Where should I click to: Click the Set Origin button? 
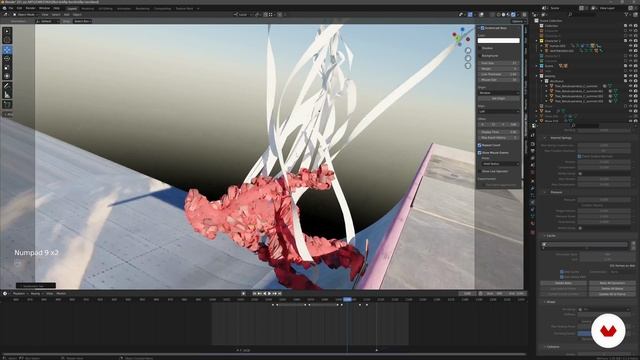pos(499,98)
